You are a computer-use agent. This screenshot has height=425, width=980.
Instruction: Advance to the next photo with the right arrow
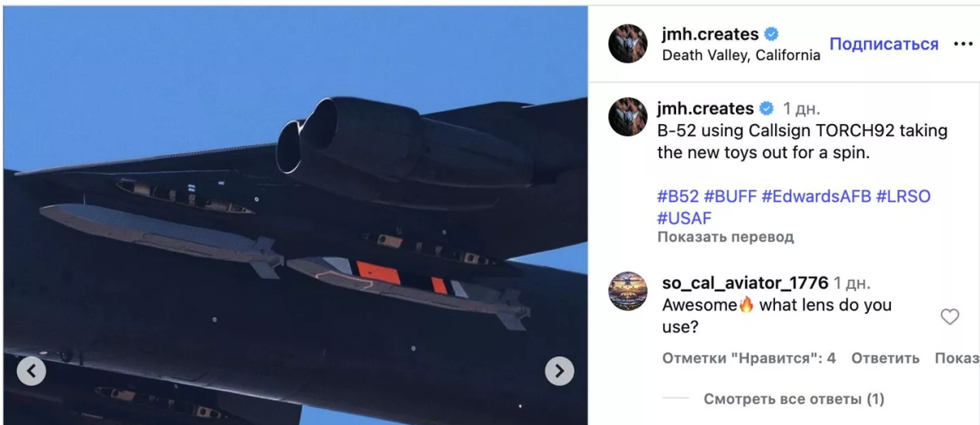559,371
